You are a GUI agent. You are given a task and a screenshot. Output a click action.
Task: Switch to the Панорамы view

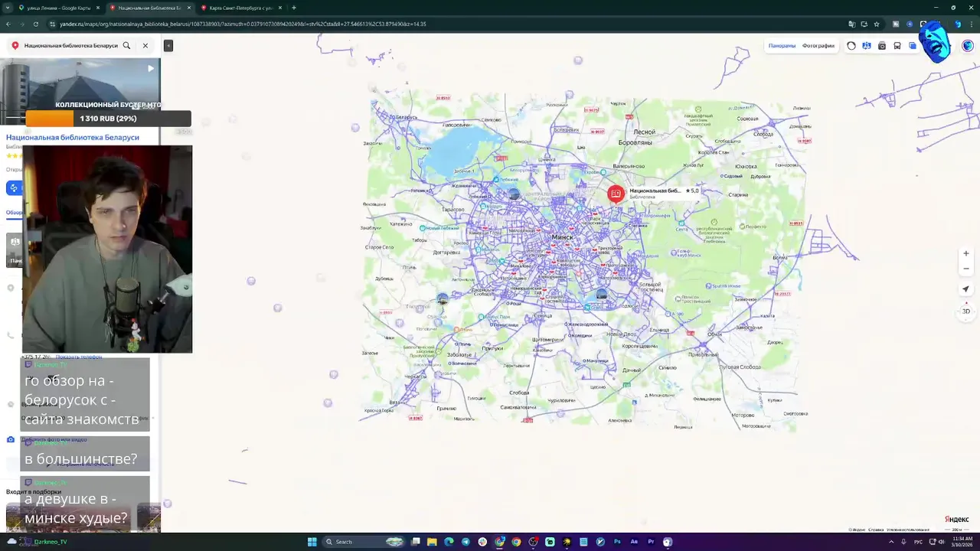(x=782, y=46)
